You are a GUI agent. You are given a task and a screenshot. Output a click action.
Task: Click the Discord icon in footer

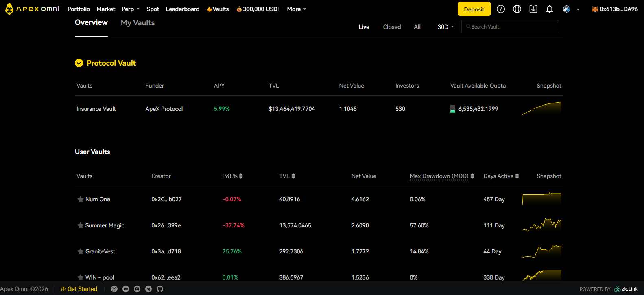[x=137, y=289]
